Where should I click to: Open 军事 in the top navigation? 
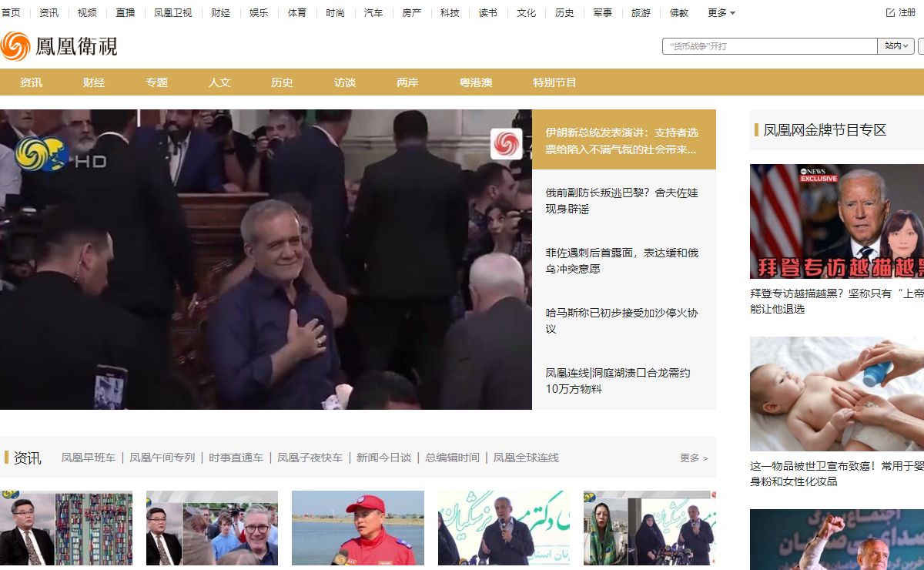pos(603,12)
